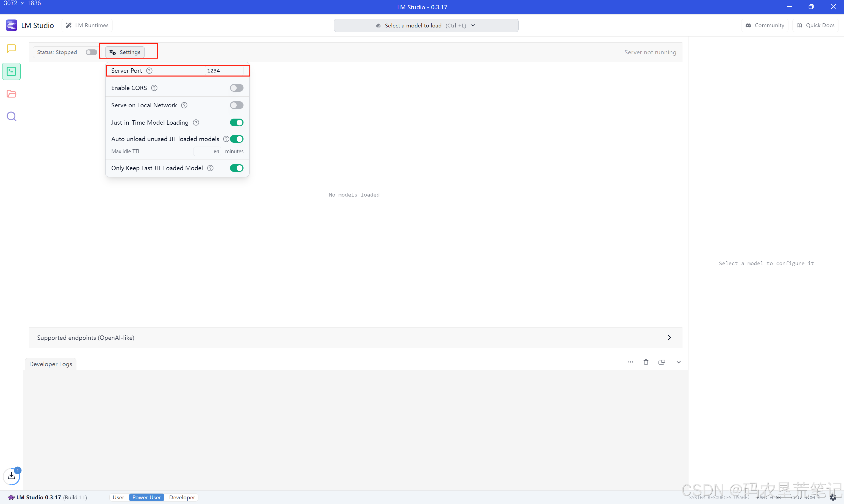Screen dimensions: 844x504
Task: Click the Max idle TTL input field
Action: (x=207, y=152)
